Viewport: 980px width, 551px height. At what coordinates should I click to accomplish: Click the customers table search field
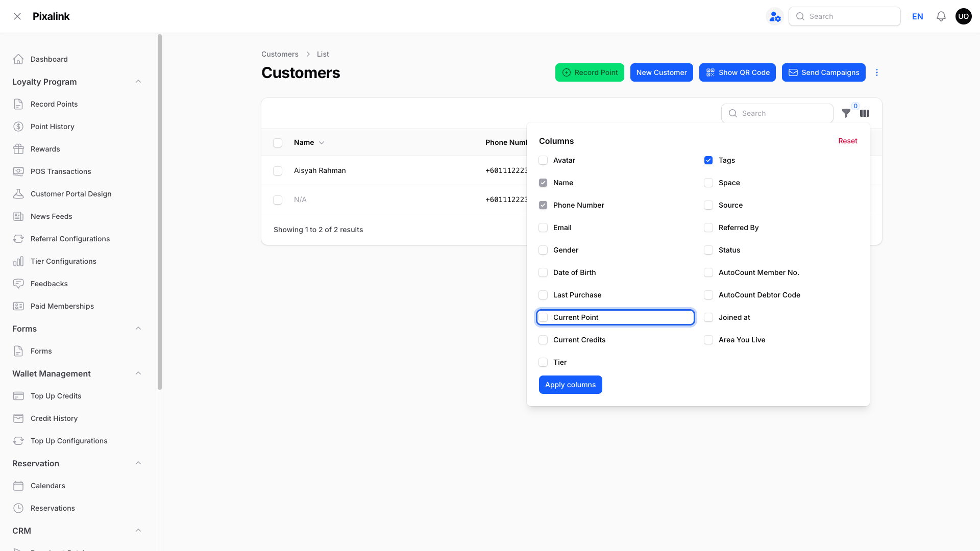point(777,113)
